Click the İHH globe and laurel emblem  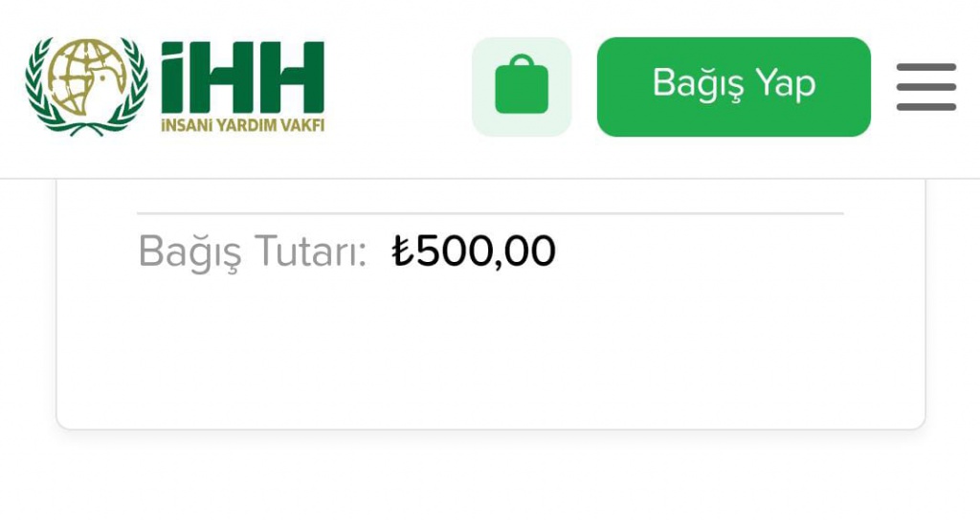[x=87, y=86]
